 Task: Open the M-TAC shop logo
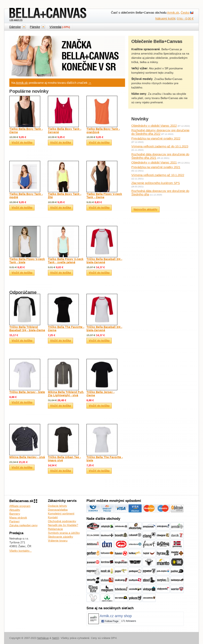[x=177, y=562]
